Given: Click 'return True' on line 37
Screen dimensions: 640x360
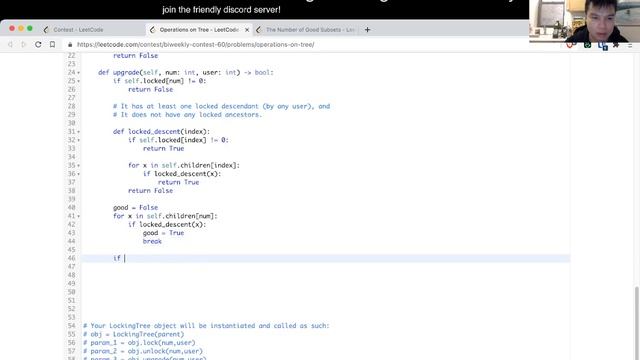Looking at the screenshot, I should click(x=178, y=182).
